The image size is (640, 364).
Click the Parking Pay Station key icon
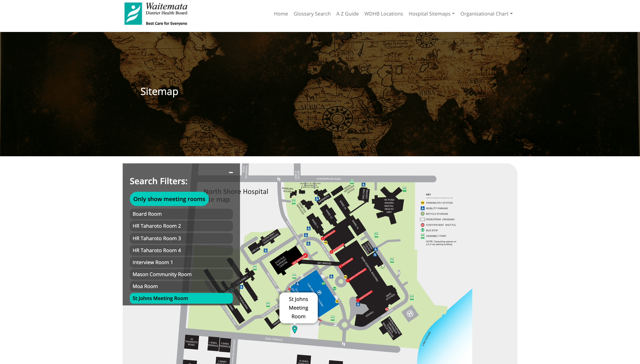[422, 203]
